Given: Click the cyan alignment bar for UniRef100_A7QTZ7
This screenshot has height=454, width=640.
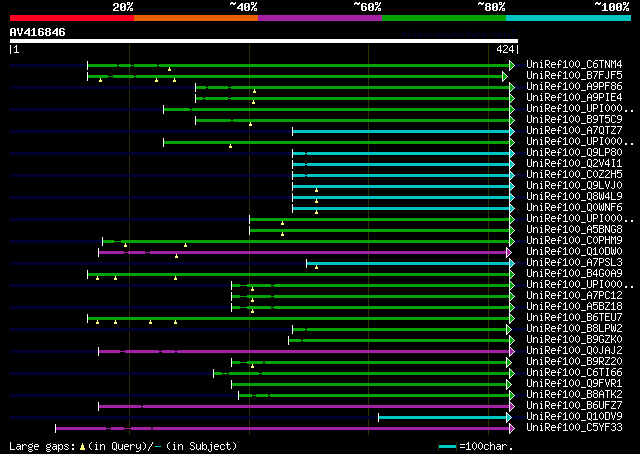Looking at the screenshot, I should [x=401, y=131].
